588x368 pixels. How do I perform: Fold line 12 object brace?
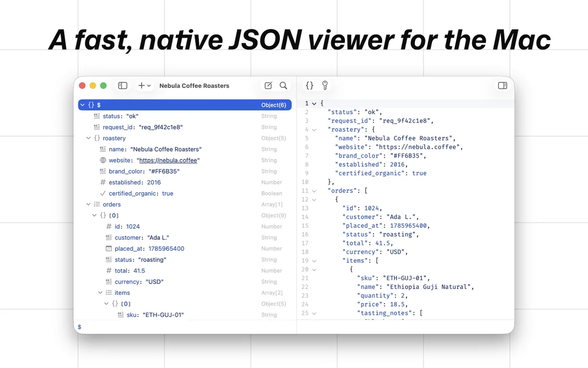coord(314,200)
